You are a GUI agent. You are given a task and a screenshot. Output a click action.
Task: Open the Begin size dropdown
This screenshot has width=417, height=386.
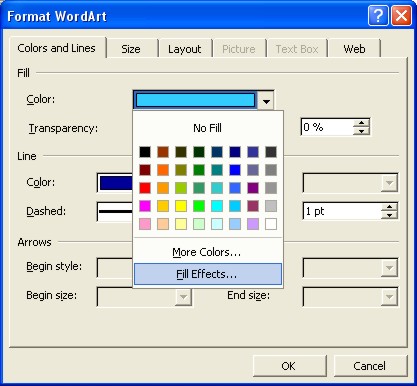[x=183, y=296]
